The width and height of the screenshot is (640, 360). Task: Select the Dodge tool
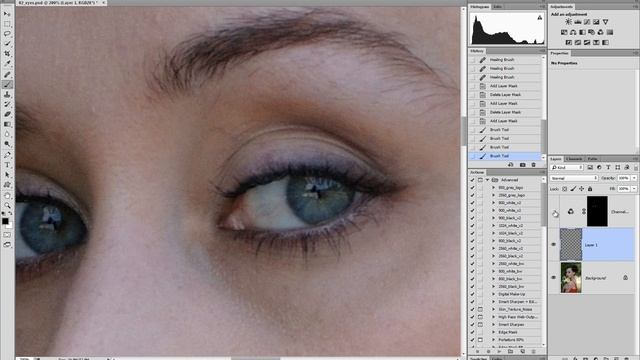tap(7, 144)
